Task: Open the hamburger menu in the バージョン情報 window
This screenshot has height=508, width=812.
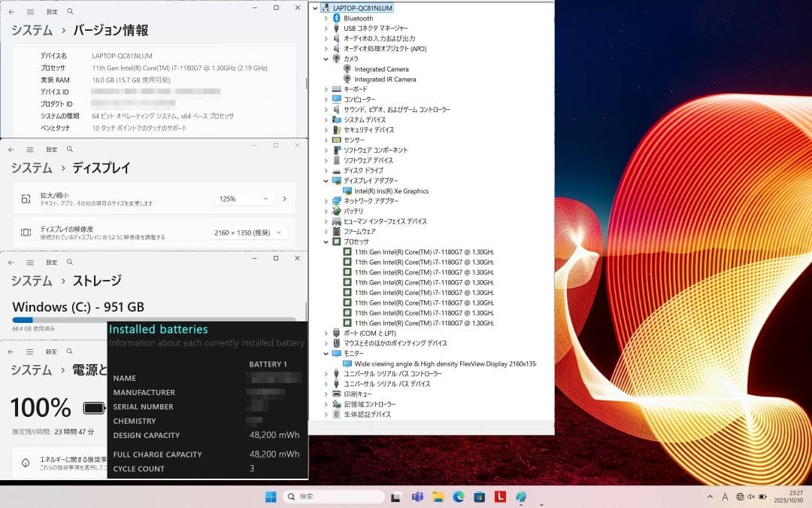Action: pos(30,12)
